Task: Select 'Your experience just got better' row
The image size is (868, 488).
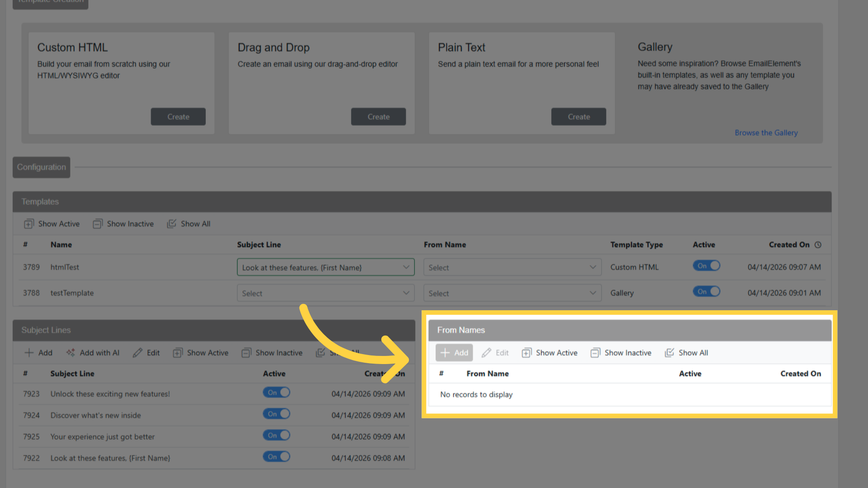Action: point(102,437)
